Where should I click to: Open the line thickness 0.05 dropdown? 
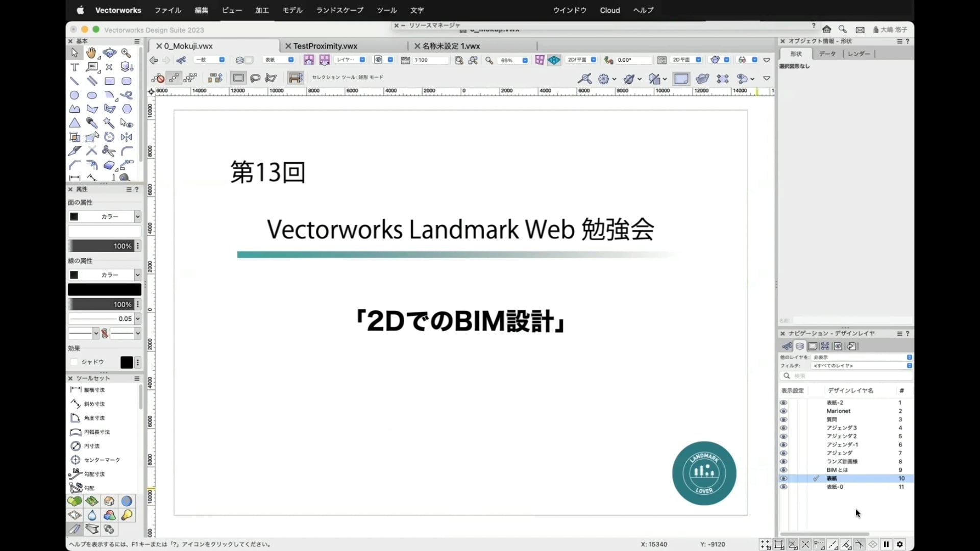point(105,319)
